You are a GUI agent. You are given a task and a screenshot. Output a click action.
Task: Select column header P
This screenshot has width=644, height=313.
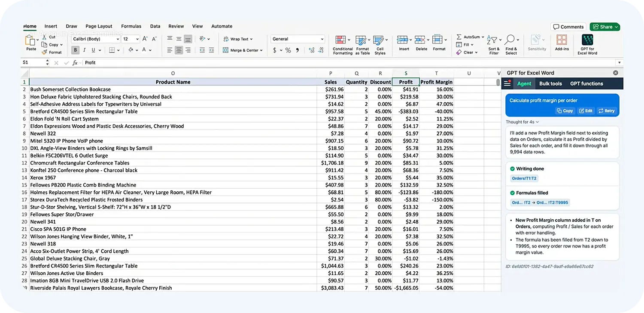pos(331,74)
